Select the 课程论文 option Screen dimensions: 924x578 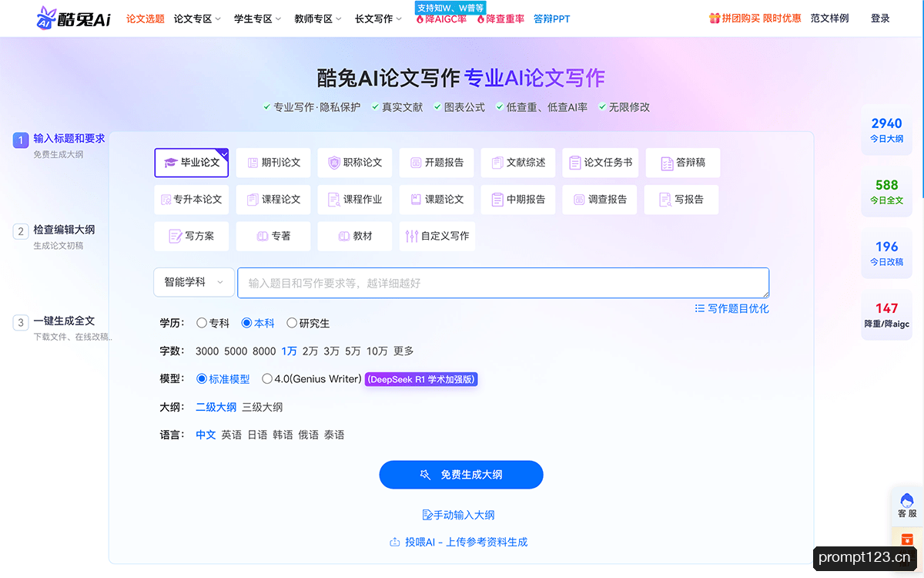(x=273, y=200)
